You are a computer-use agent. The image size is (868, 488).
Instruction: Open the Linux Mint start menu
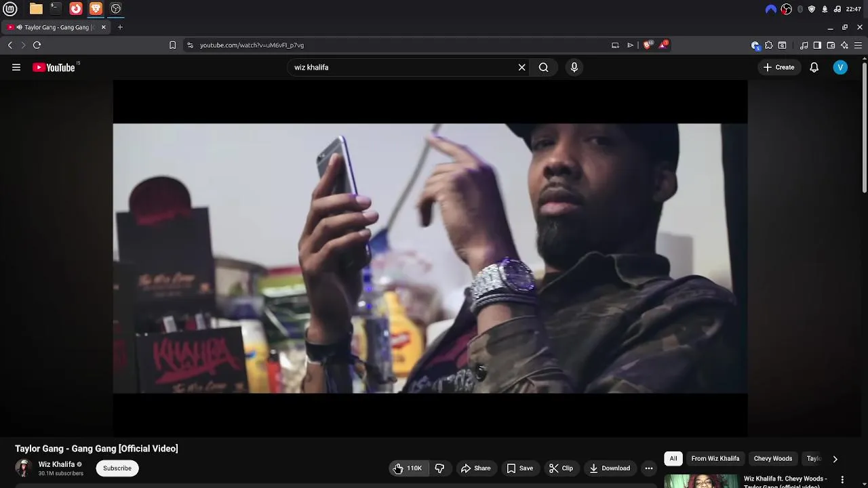click(10, 9)
